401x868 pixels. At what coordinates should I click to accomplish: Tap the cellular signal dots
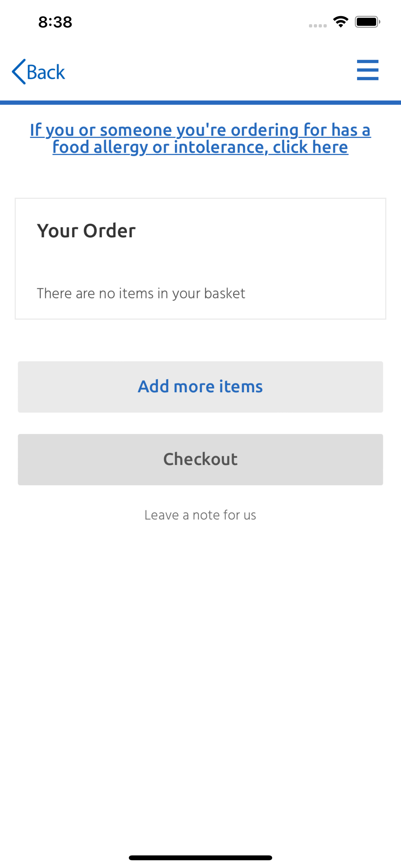(x=318, y=26)
